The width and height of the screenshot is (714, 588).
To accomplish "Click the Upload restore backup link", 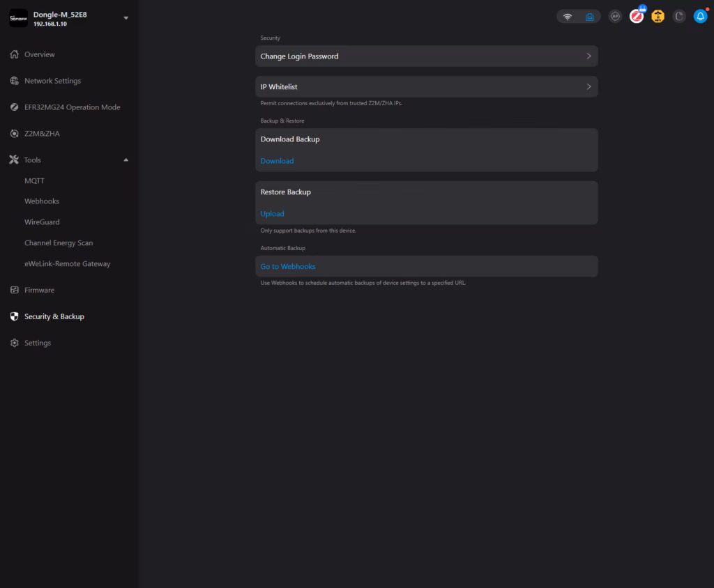I will point(272,214).
